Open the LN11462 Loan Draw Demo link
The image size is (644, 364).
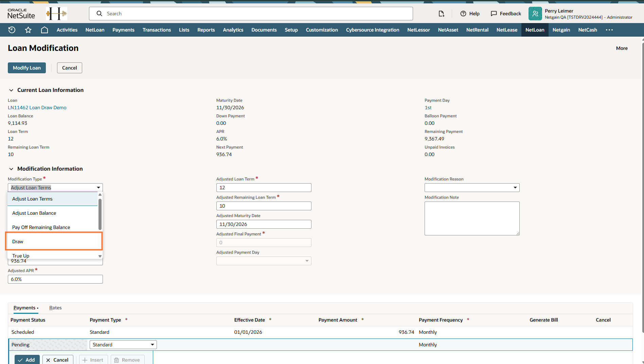click(x=37, y=108)
